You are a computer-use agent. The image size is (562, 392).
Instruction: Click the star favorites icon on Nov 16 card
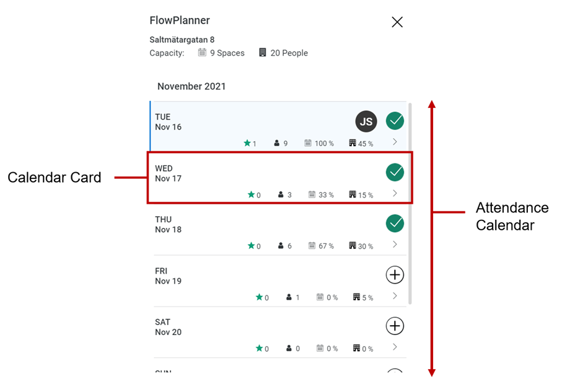(248, 142)
